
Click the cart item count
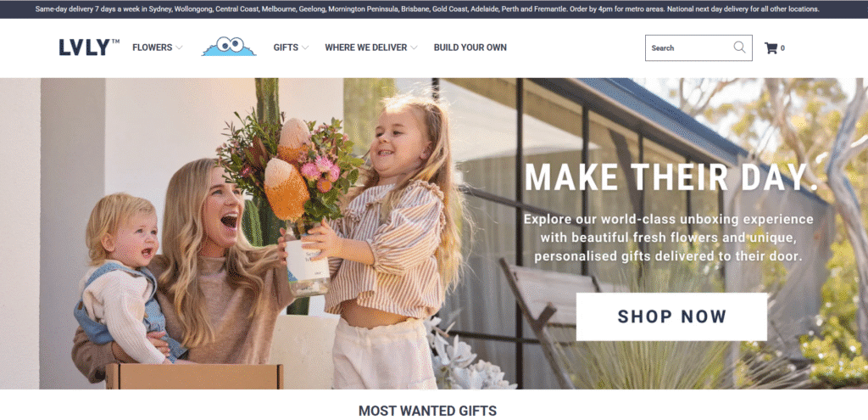click(x=782, y=48)
